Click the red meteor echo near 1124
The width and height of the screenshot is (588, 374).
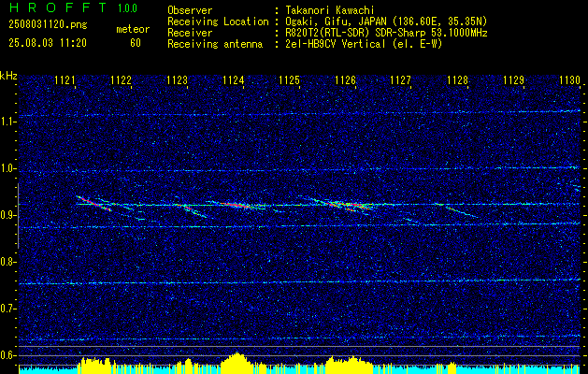237,205
